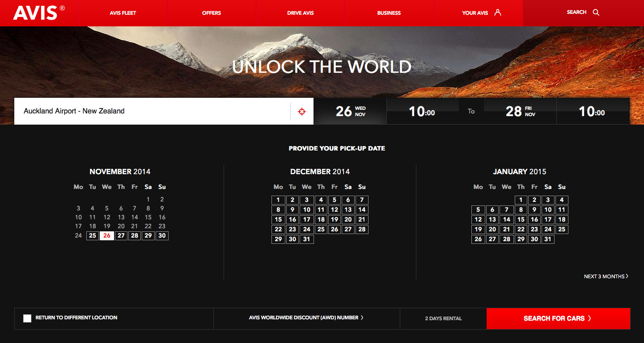
Task: Show next 3 months of calendar
Action: click(x=606, y=276)
